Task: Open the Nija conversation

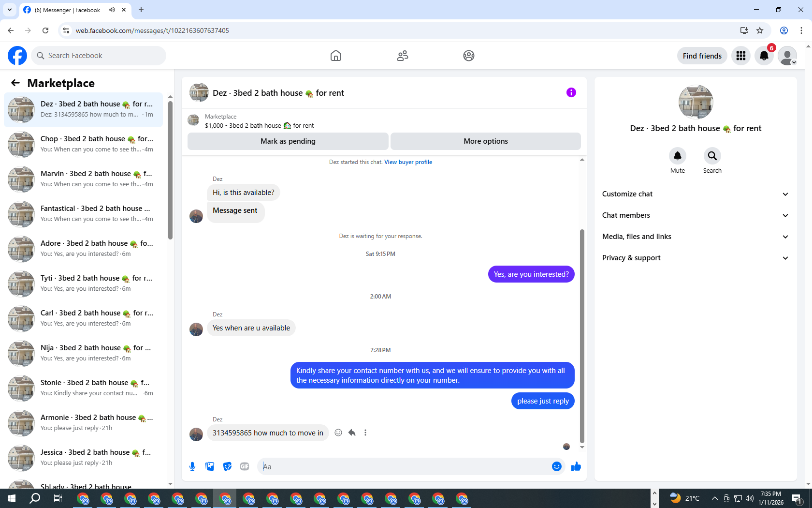Action: click(x=83, y=353)
